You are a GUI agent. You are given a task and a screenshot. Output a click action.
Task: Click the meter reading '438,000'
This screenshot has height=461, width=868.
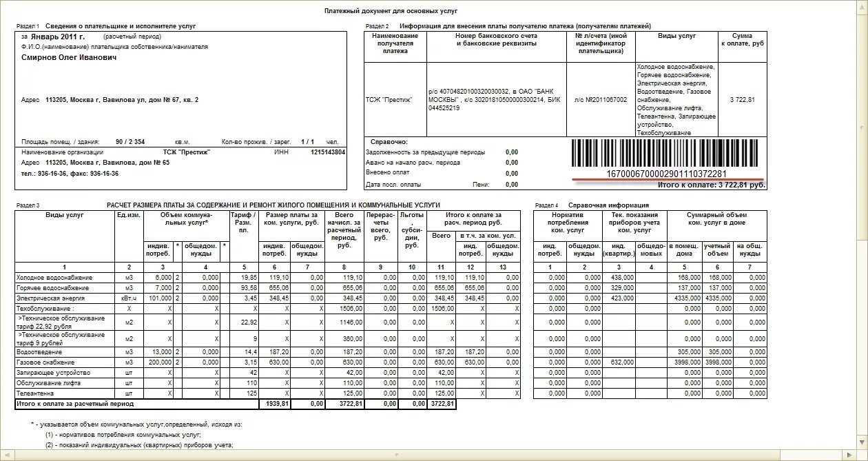[x=622, y=277]
